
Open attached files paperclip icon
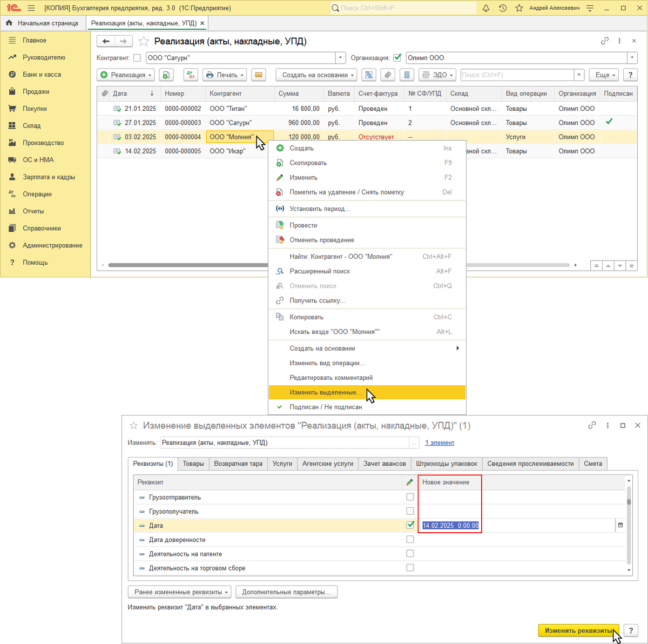pyautogui.click(x=388, y=75)
